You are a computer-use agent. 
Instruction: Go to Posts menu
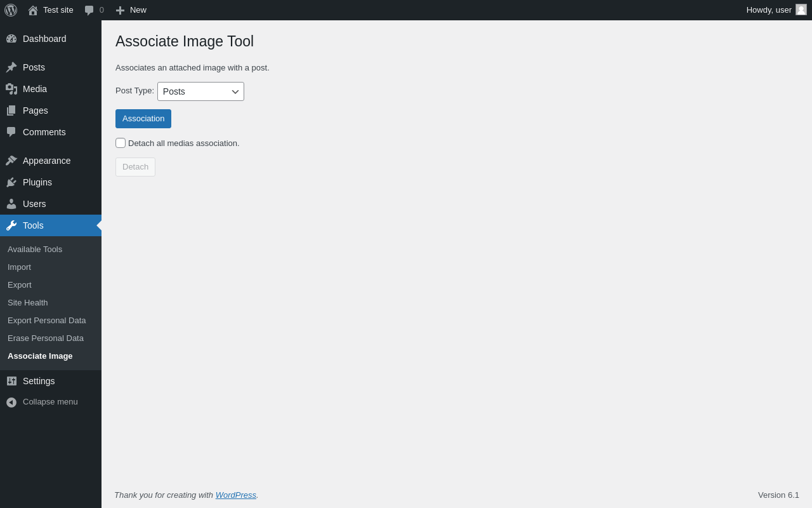51,67
